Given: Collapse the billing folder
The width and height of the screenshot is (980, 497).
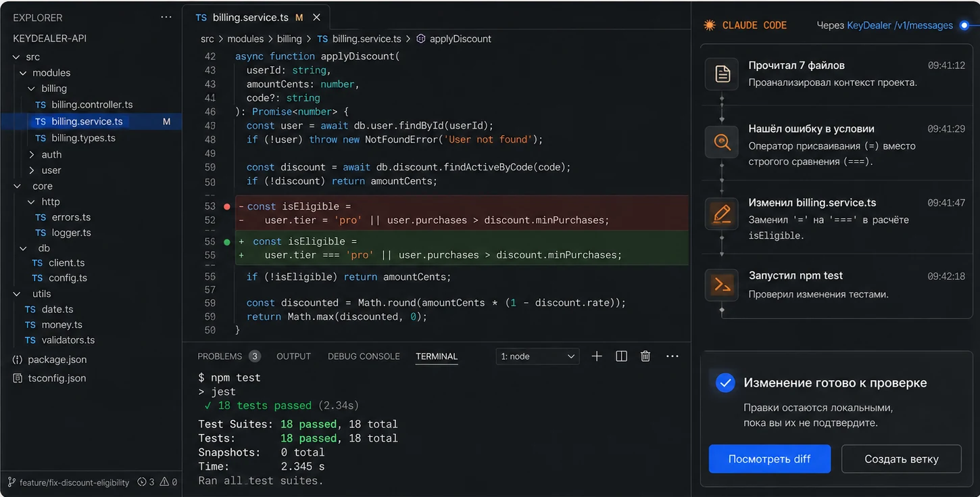Looking at the screenshot, I should [x=31, y=89].
